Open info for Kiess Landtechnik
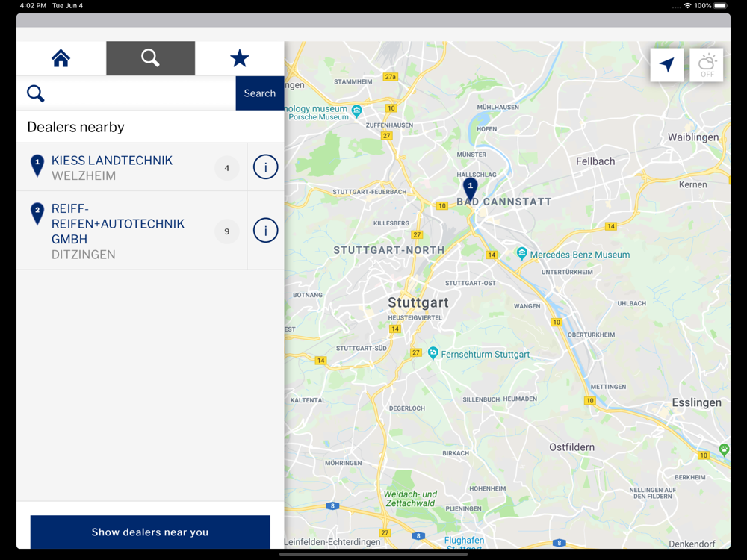Image resolution: width=747 pixels, height=560 pixels. (x=265, y=167)
